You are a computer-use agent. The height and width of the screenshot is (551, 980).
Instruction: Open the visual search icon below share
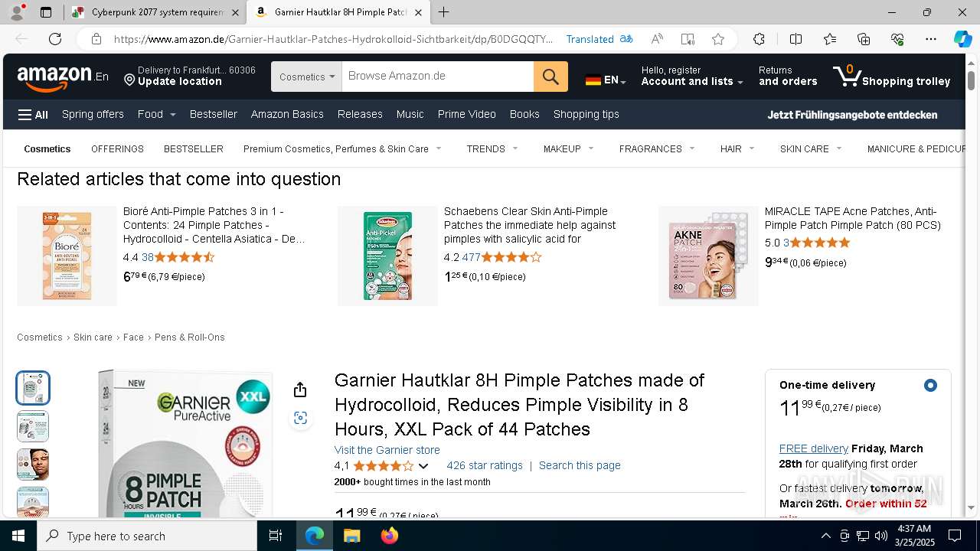tap(300, 418)
